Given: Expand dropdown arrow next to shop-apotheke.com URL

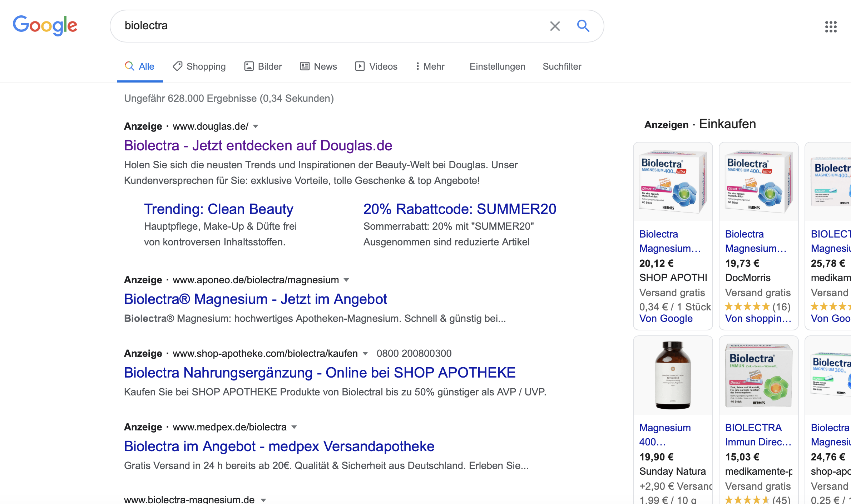Looking at the screenshot, I should point(365,354).
